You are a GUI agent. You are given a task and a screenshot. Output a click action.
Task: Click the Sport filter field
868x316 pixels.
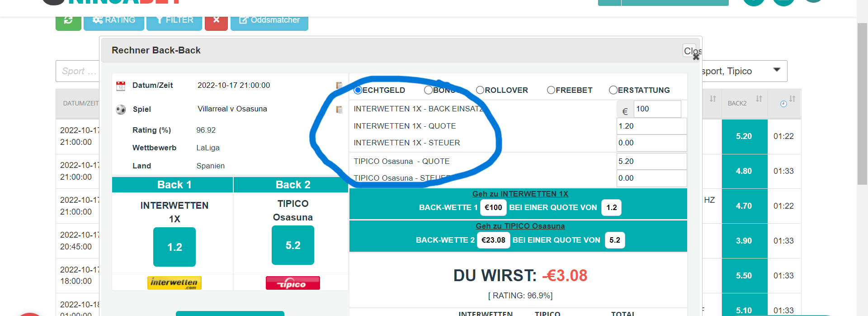(78, 71)
